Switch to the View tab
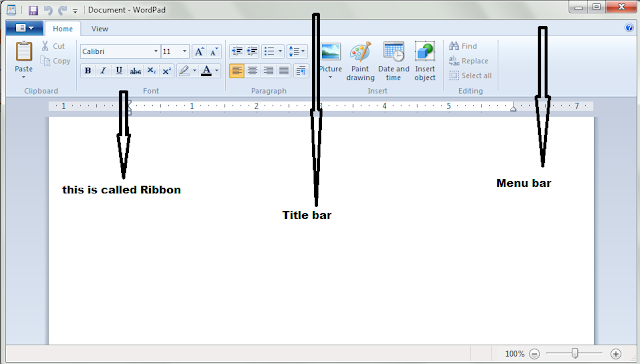 point(100,29)
